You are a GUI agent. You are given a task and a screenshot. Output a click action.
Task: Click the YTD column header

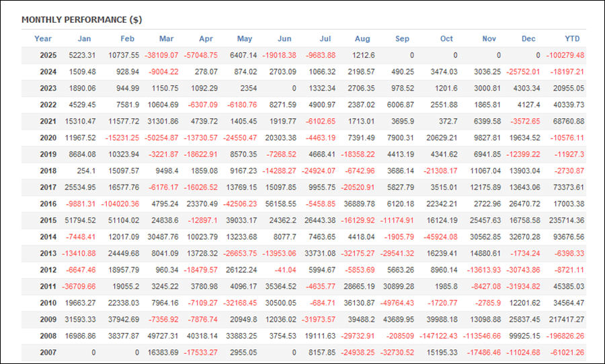click(573, 39)
